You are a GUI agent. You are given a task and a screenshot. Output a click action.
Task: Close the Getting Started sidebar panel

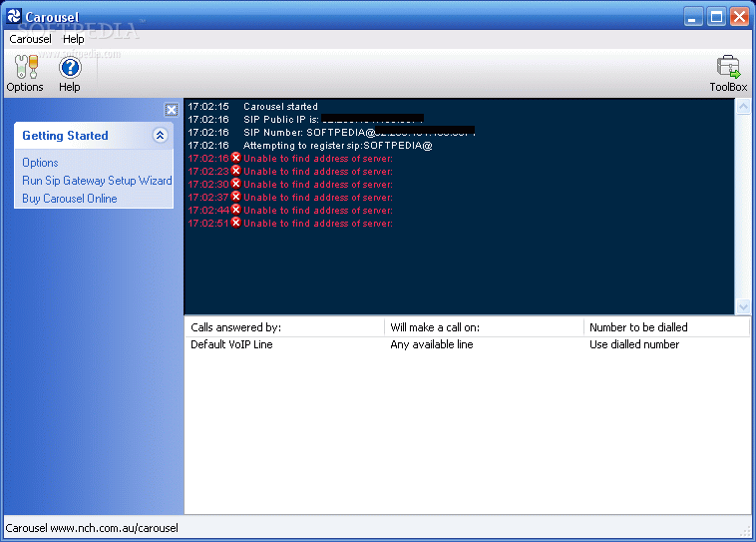click(172, 110)
